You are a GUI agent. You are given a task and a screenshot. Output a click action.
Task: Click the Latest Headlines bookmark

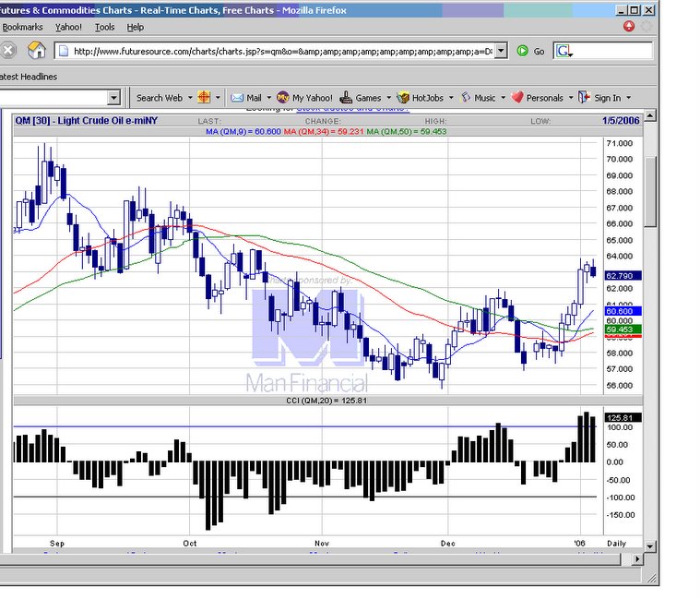28,77
